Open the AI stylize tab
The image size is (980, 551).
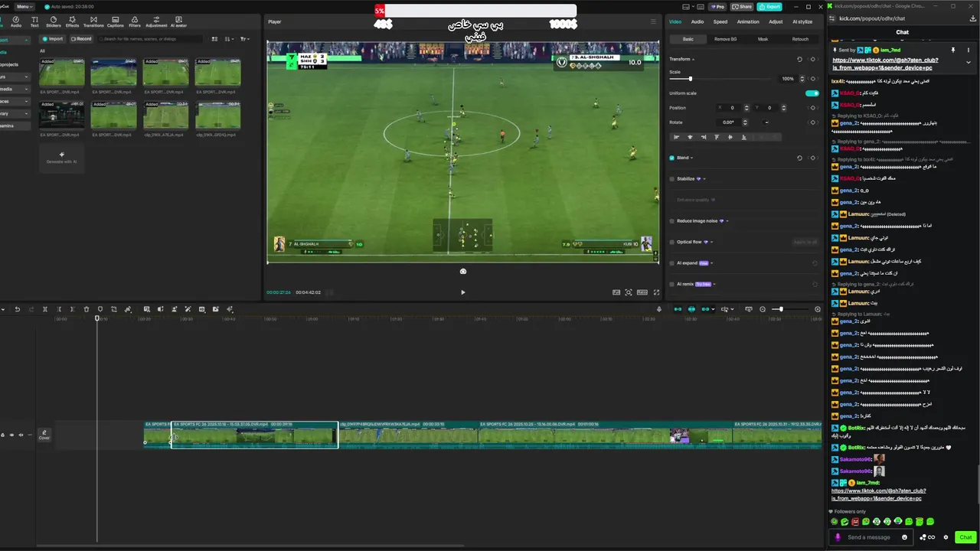802,21
